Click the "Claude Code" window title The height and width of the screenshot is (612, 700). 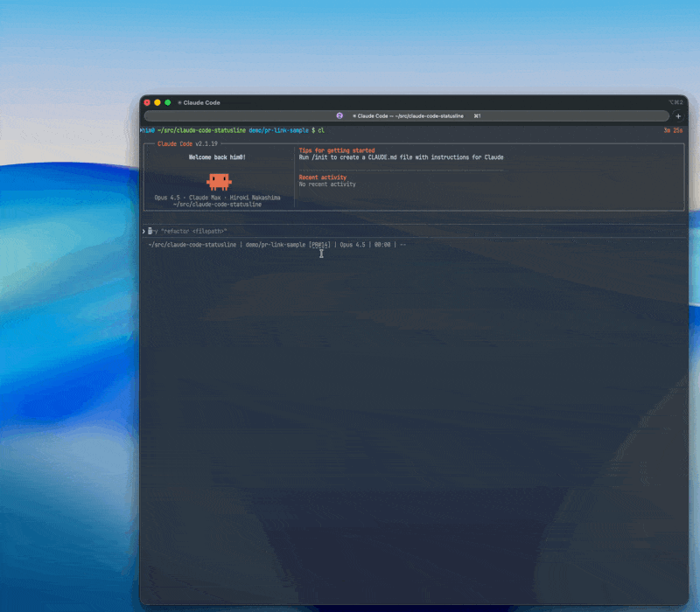point(201,102)
